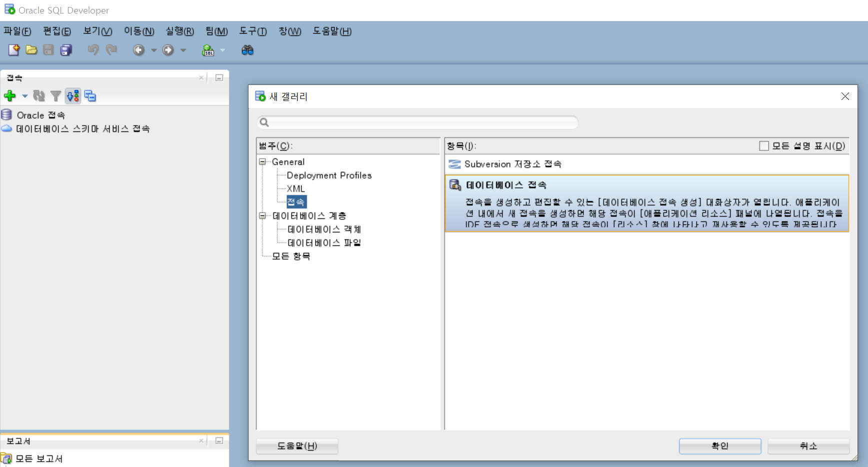Screen dimensions: 868x467
Task: Select the XML category
Action: [295, 189]
